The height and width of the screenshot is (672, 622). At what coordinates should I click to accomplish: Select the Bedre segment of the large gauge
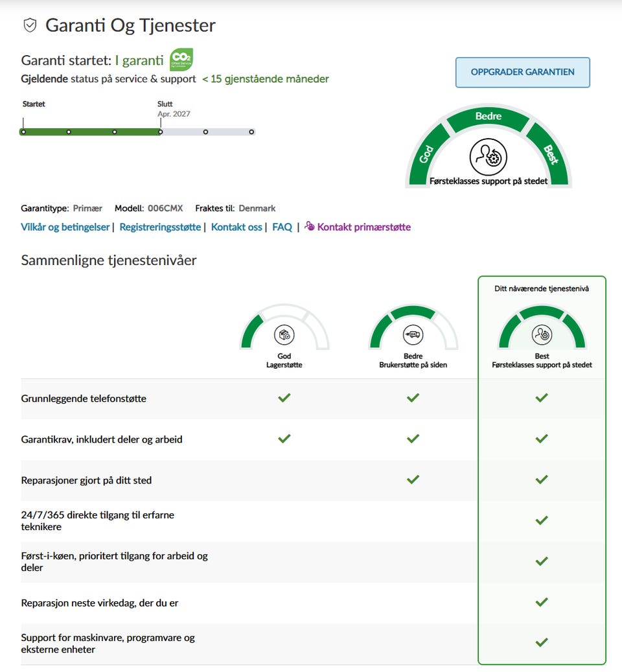pyautogui.click(x=488, y=117)
